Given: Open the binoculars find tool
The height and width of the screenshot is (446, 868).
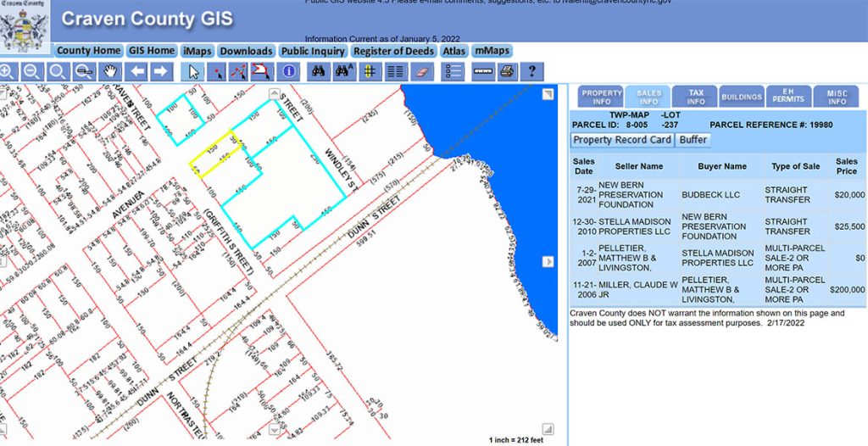Looking at the screenshot, I should (319, 71).
